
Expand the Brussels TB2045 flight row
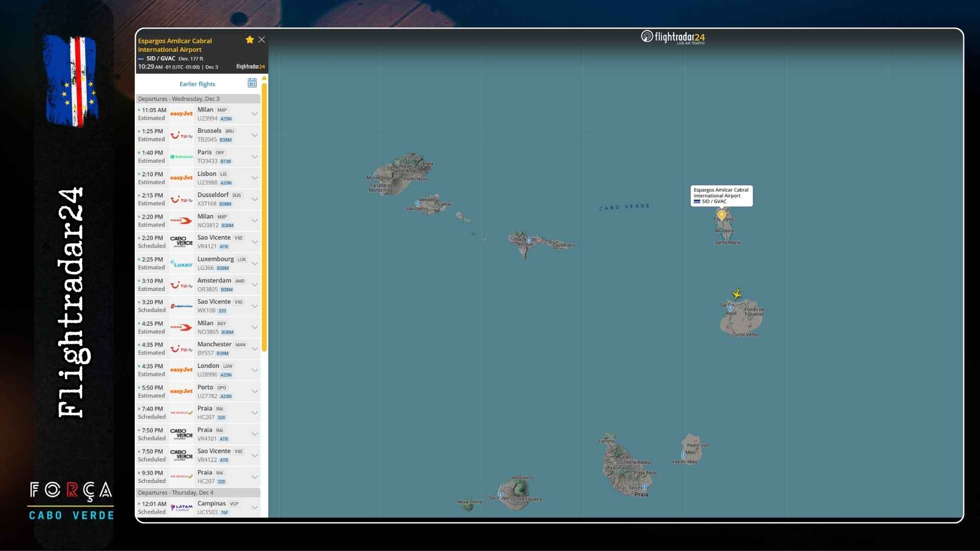click(x=254, y=135)
